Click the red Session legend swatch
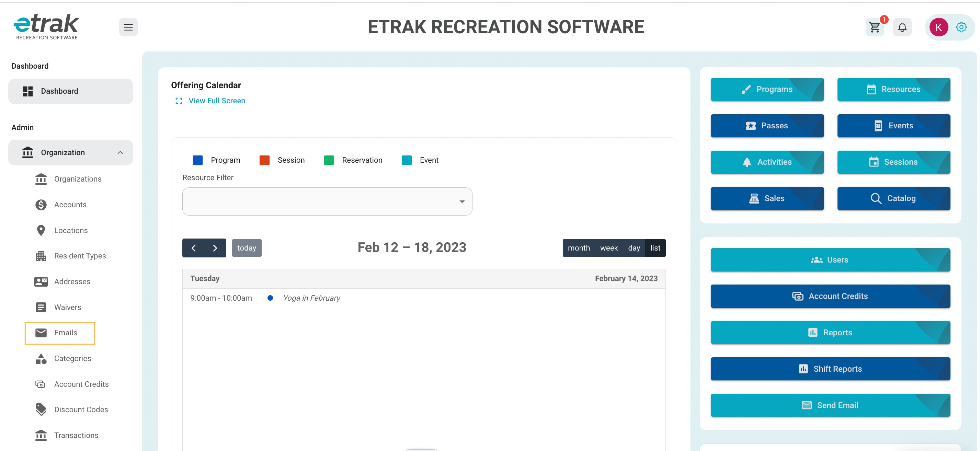980x451 pixels. pyautogui.click(x=264, y=161)
